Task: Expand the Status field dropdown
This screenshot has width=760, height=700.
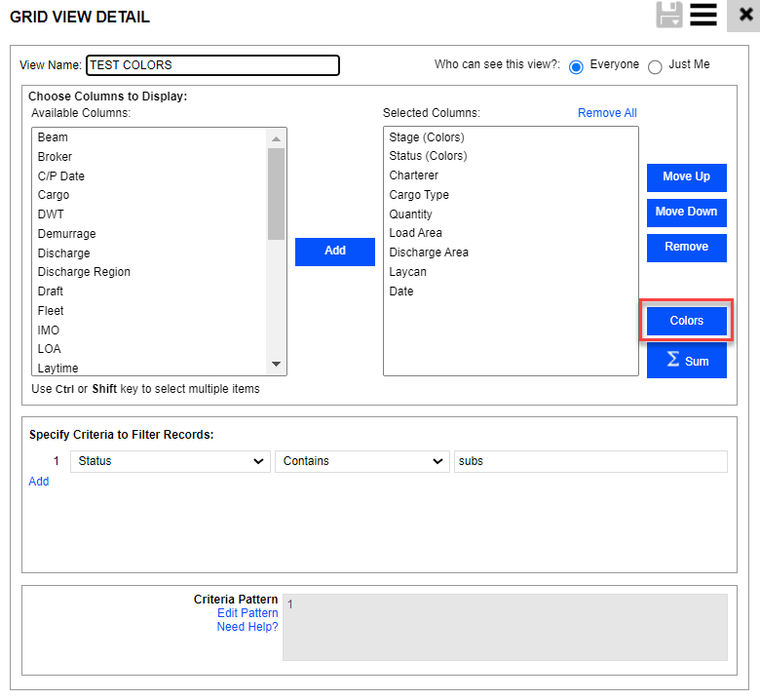Action: (x=171, y=461)
